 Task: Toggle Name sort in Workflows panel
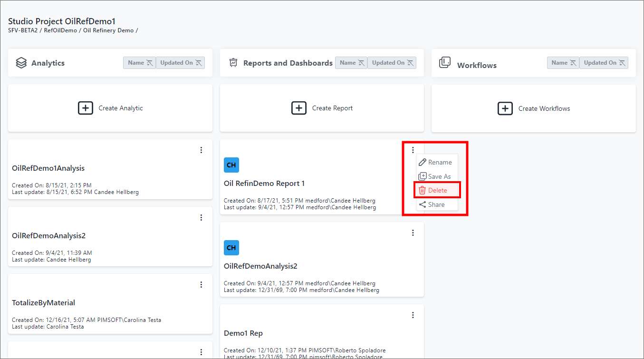point(563,63)
